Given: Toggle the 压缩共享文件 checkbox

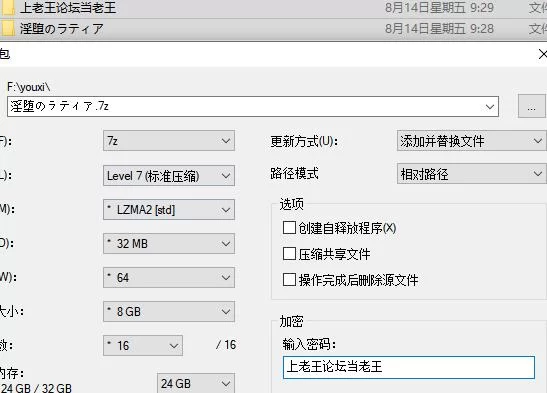Looking at the screenshot, I should tap(289, 254).
